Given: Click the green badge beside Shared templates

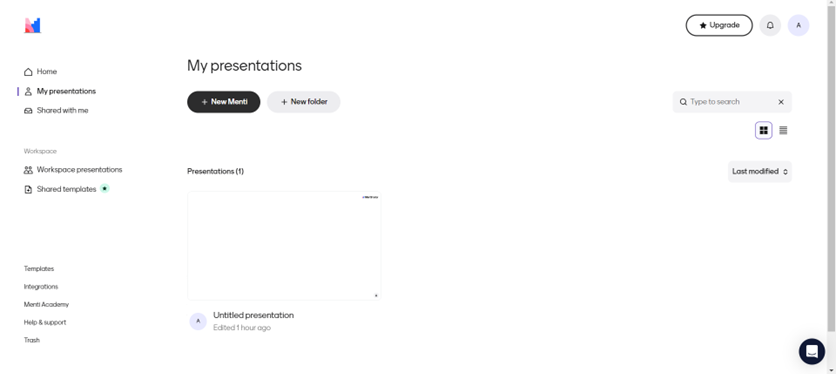Looking at the screenshot, I should coord(104,188).
